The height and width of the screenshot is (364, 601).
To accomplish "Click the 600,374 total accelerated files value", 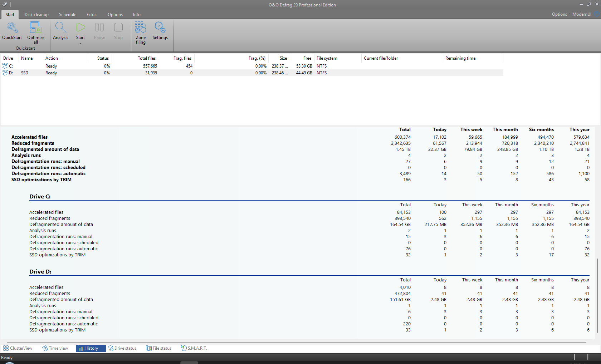I will coord(402,137).
